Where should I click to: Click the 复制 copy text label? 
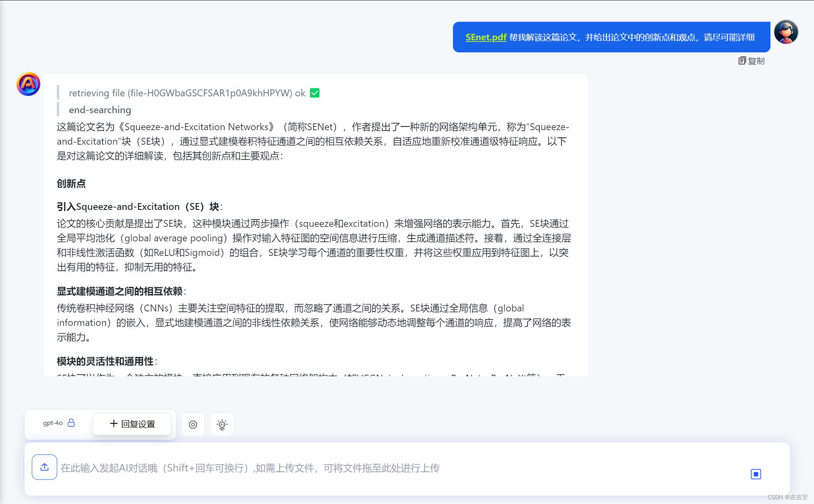tap(756, 61)
